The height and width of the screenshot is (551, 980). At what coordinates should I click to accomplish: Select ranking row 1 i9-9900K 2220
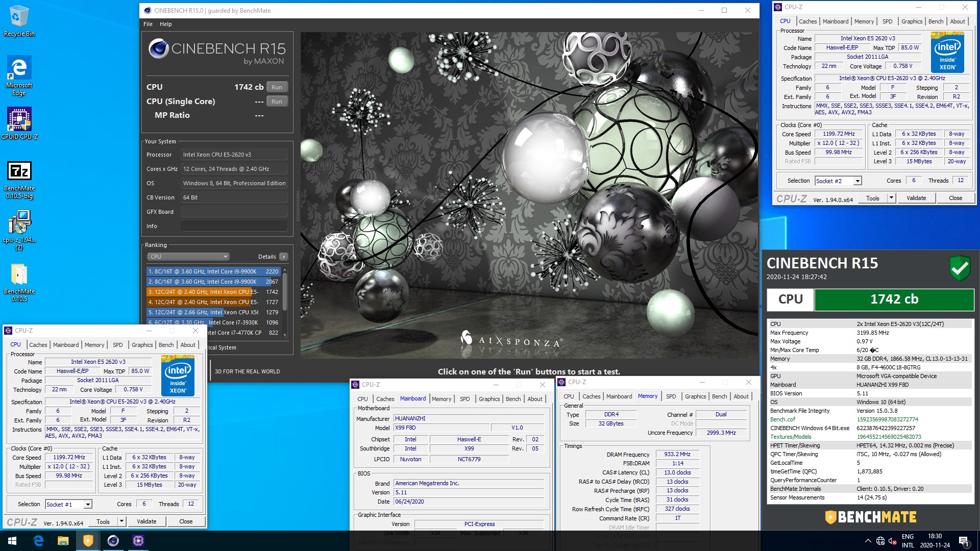click(213, 271)
